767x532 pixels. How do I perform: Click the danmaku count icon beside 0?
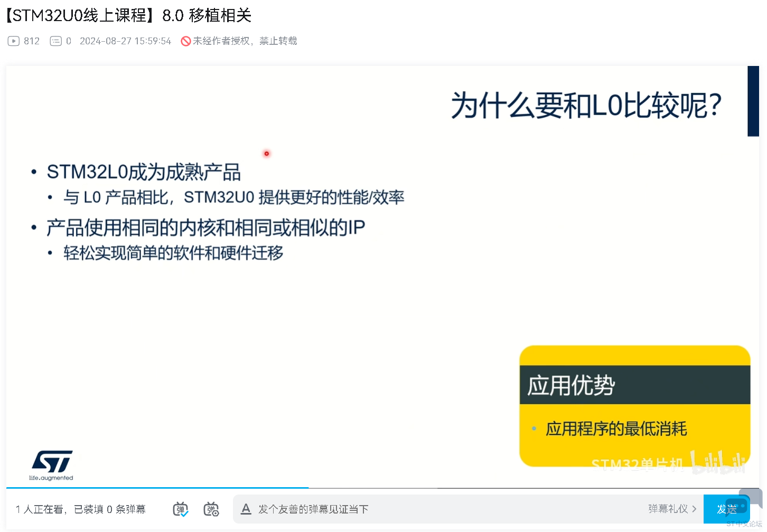[x=55, y=41]
